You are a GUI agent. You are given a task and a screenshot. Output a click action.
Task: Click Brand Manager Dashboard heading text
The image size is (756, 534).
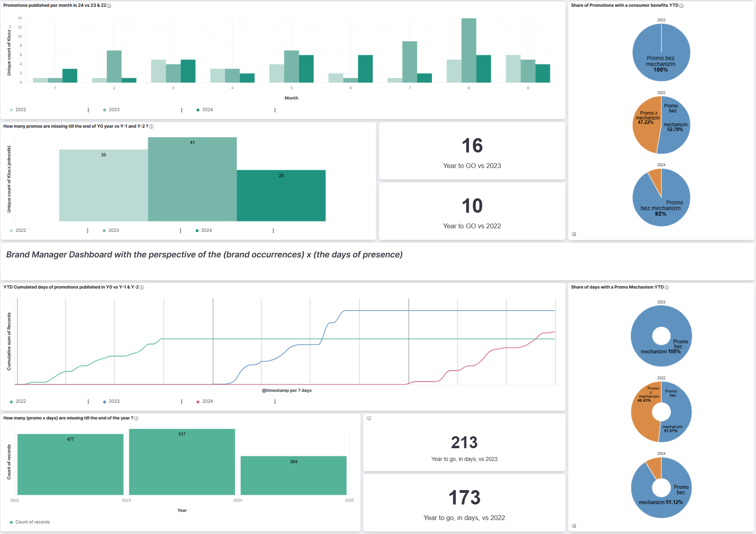coord(204,255)
